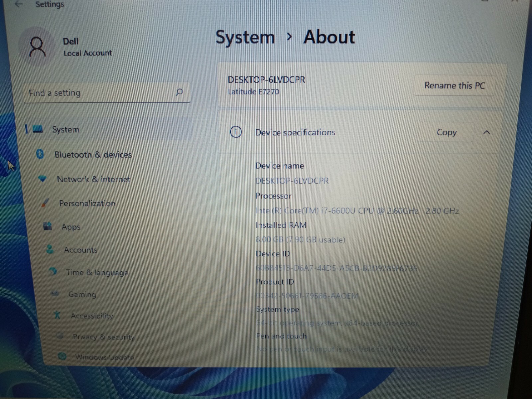Click the Bluetooth icon in sidebar
This screenshot has height=399, width=532.
click(40, 154)
